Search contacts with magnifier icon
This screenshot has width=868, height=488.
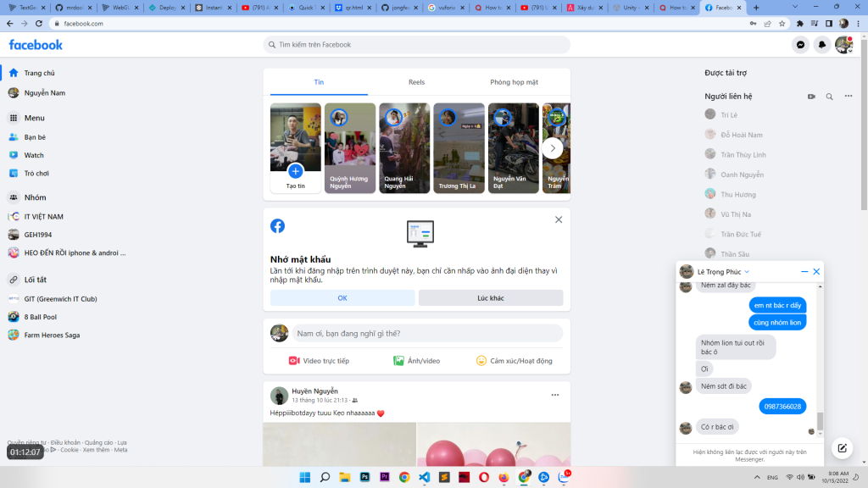click(x=830, y=97)
